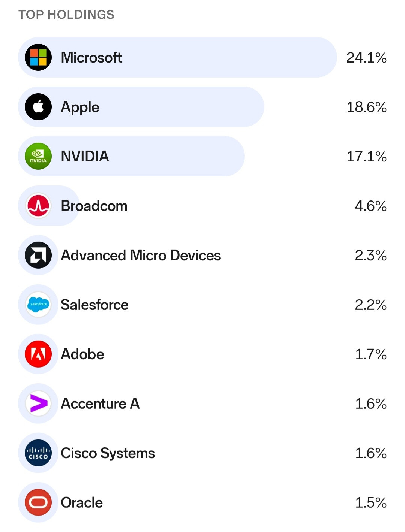Viewport: 405px width, 532px height.
Task: Click the Broadcom 4.6% value
Action: (x=370, y=206)
